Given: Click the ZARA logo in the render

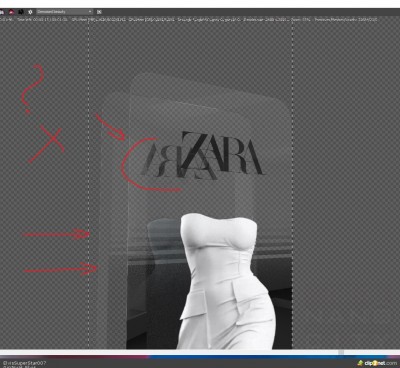Looking at the screenshot, I should point(203,155).
